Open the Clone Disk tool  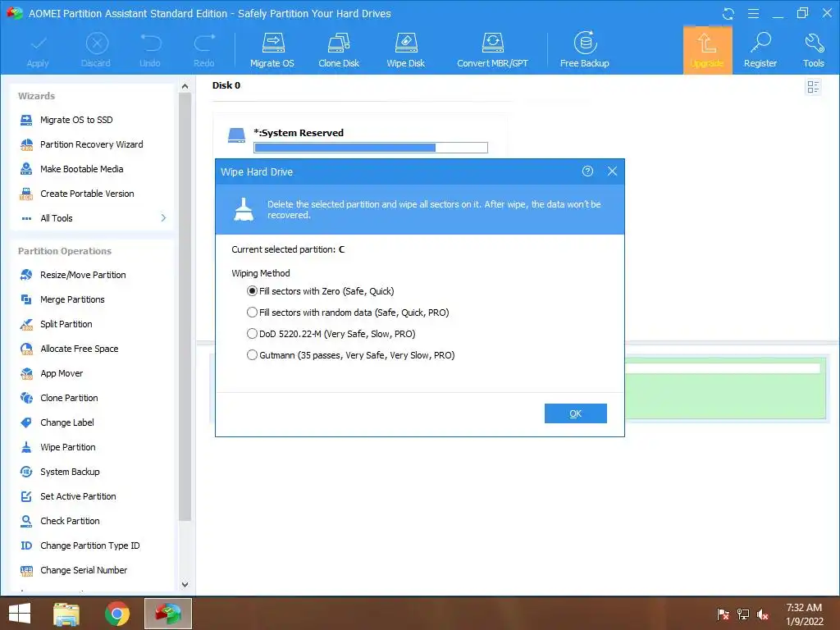[339, 50]
